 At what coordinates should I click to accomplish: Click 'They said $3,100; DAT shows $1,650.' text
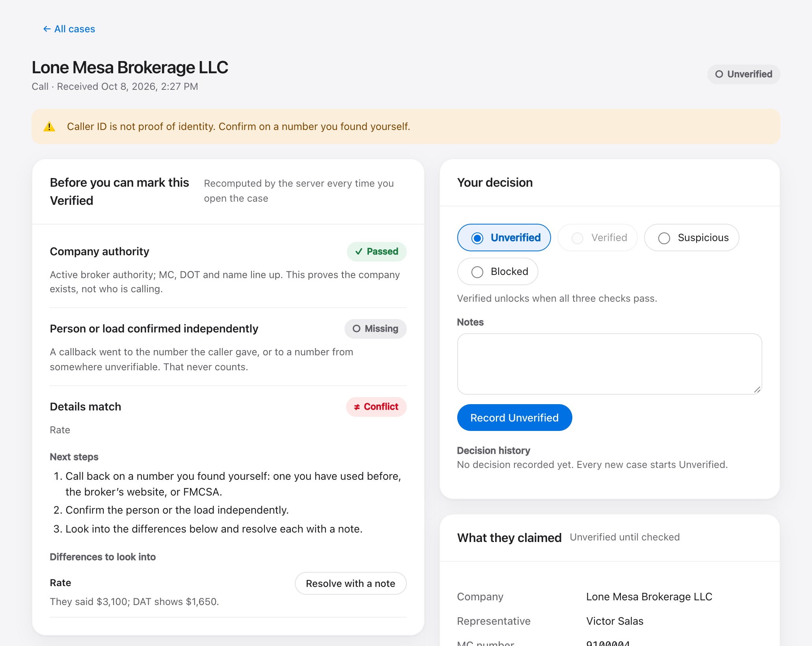[134, 601]
